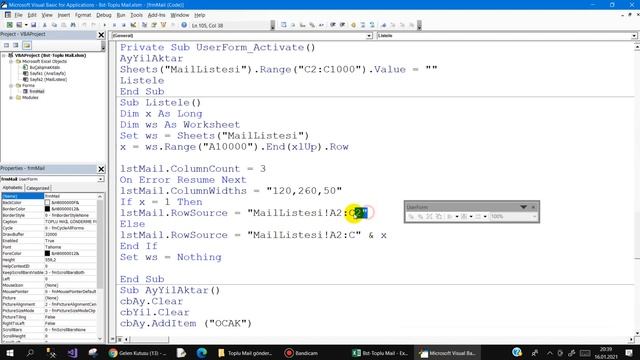Viewport: 640px width, 360px height.
Task: Select the Font Tahoma property row
Action: point(49,247)
